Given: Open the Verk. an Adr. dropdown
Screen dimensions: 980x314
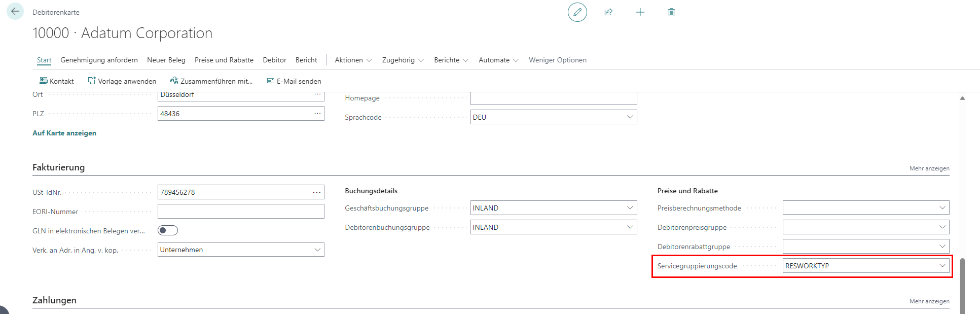Looking at the screenshot, I should pos(317,250).
